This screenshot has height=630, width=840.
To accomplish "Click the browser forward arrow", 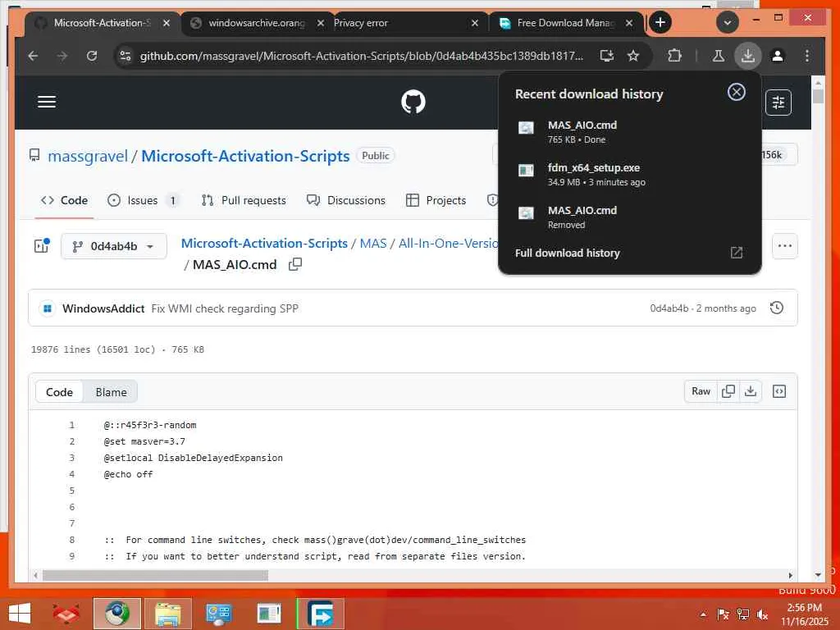I will pos(62,56).
